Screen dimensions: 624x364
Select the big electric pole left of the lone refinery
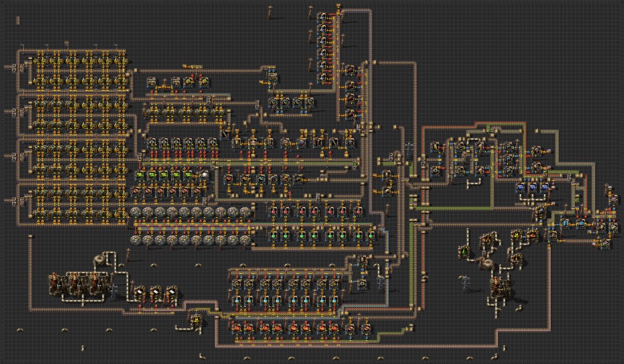pos(466,284)
